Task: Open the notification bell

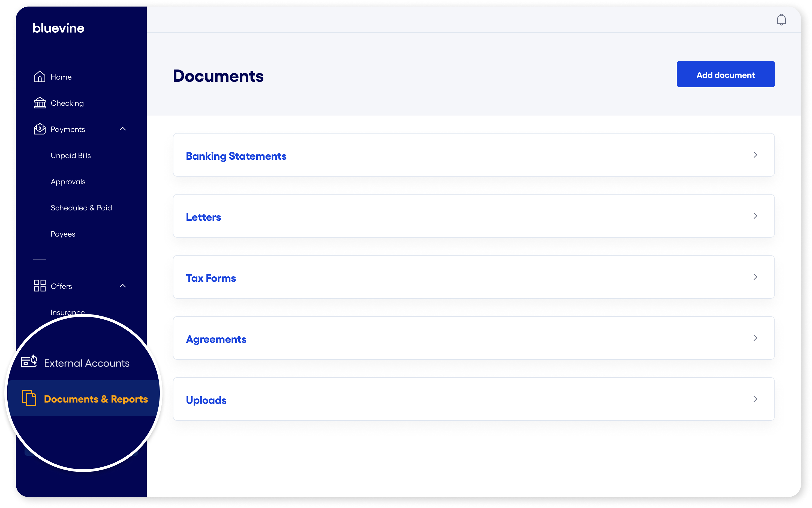Action: coord(781,20)
